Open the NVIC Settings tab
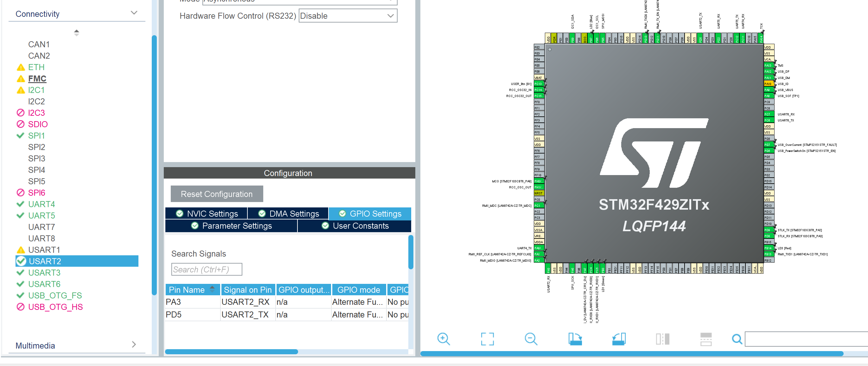 pyautogui.click(x=207, y=213)
